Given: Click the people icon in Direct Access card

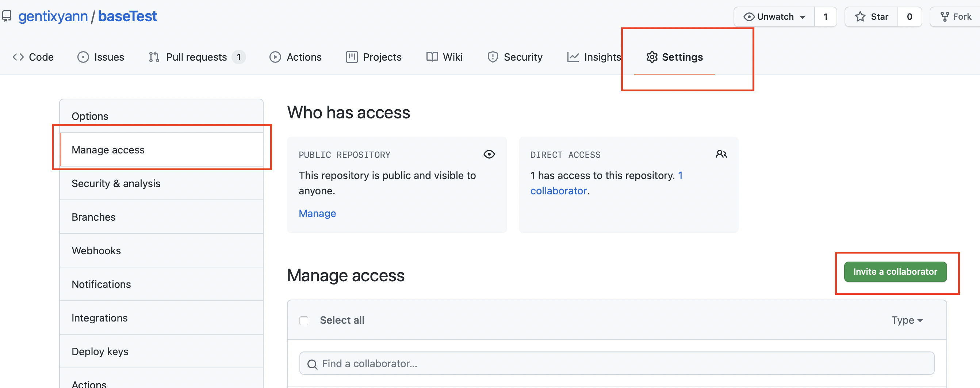Looking at the screenshot, I should [721, 154].
